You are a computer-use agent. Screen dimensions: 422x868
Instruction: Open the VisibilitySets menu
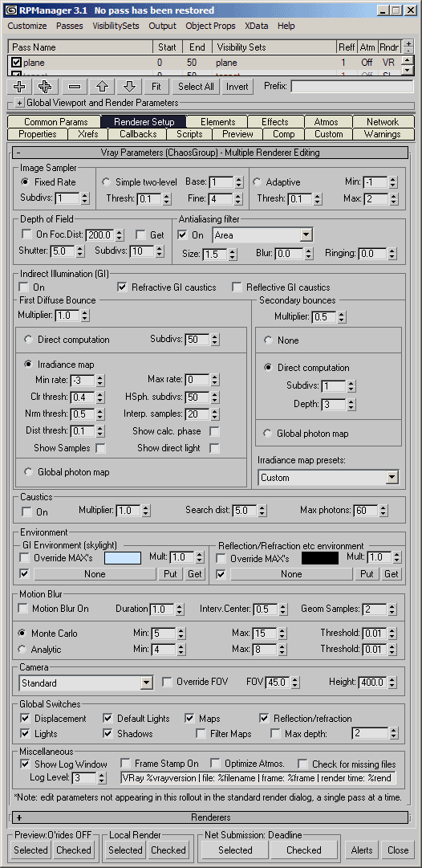tap(116, 26)
